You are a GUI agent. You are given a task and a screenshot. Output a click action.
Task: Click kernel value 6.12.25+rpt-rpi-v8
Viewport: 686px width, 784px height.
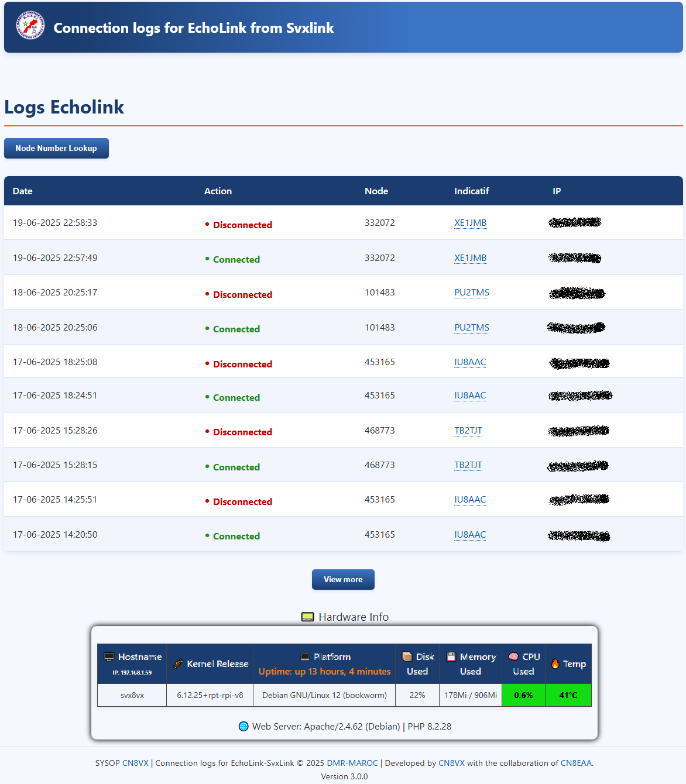tap(210, 695)
